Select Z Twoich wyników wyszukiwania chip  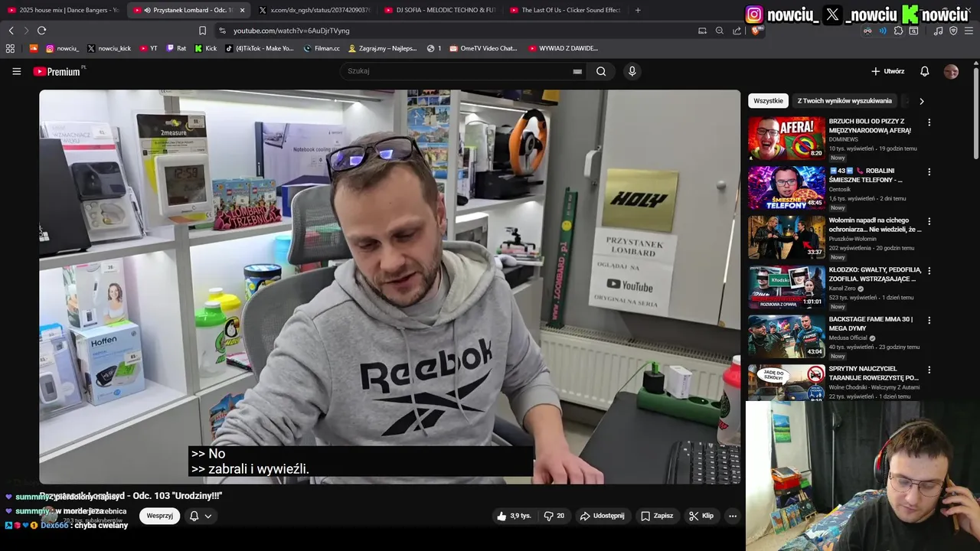[x=844, y=101]
